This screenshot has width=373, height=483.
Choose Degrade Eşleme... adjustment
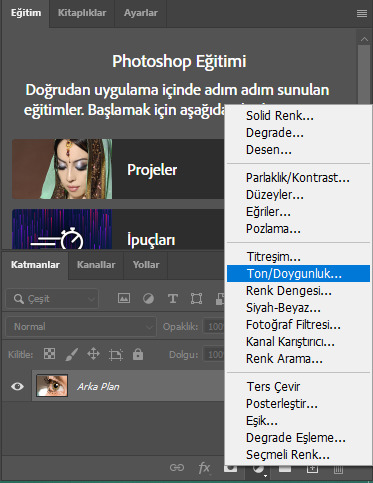(x=299, y=438)
